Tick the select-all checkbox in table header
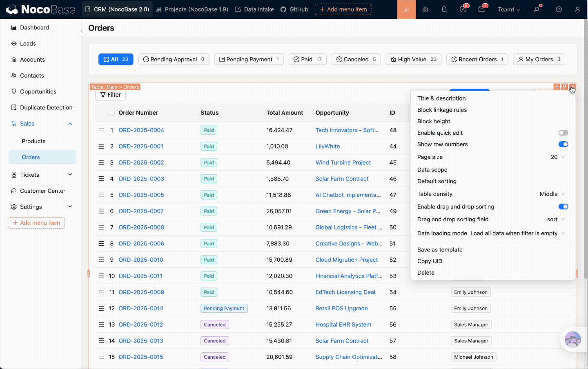Screen dimensions: 588x369 point(112,113)
